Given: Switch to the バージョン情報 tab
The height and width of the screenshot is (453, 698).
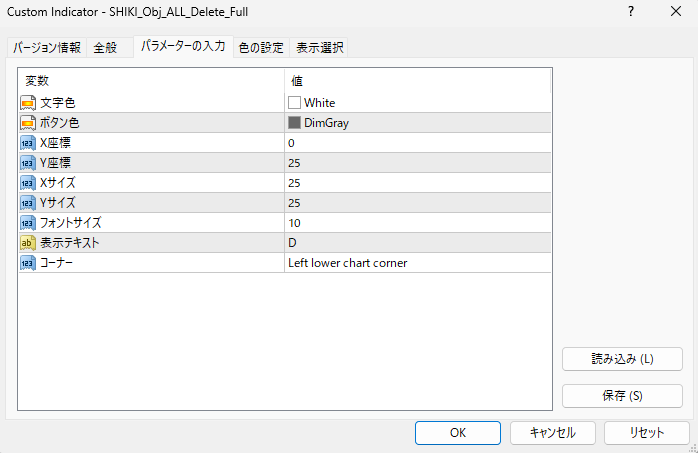Looking at the screenshot, I should [x=47, y=48].
